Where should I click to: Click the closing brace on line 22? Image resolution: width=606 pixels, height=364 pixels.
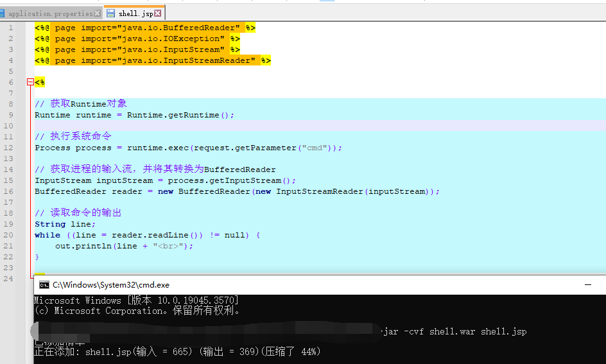37,257
